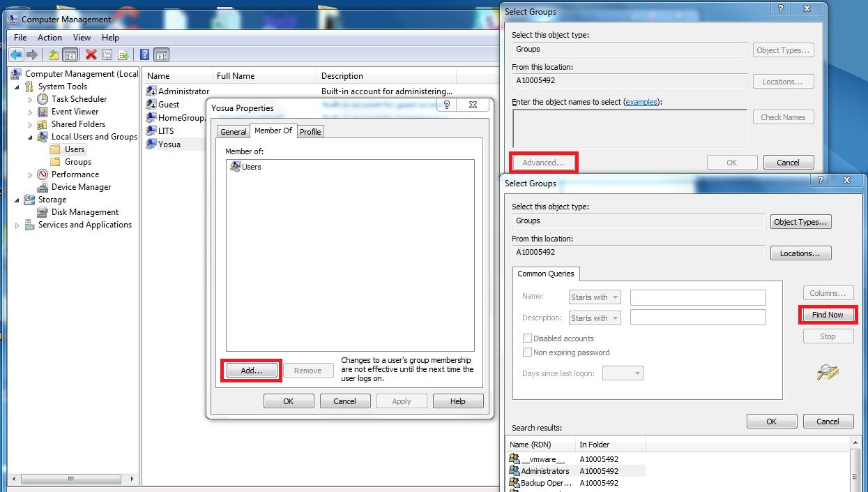Click the blue back navigation arrow
868x492 pixels.
click(15, 54)
